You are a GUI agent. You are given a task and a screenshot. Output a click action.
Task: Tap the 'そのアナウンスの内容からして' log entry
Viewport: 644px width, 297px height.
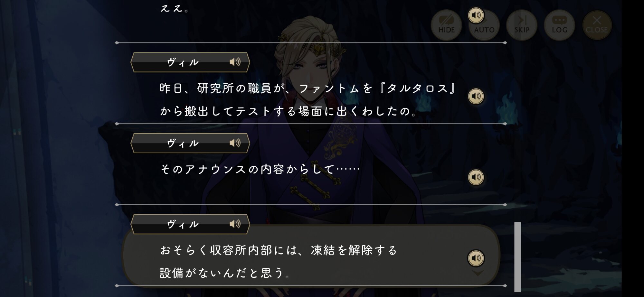(x=260, y=169)
